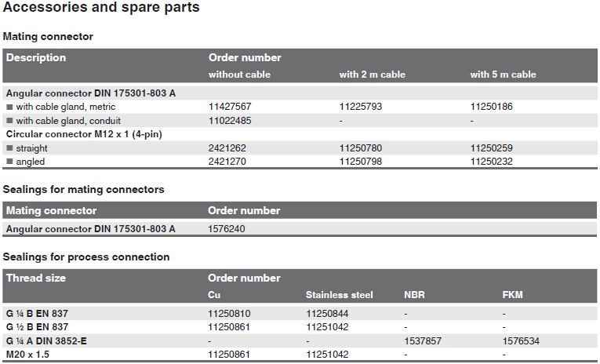The image size is (600, 364).
Task: Click FKM order number 1576534
Action: click(x=521, y=341)
